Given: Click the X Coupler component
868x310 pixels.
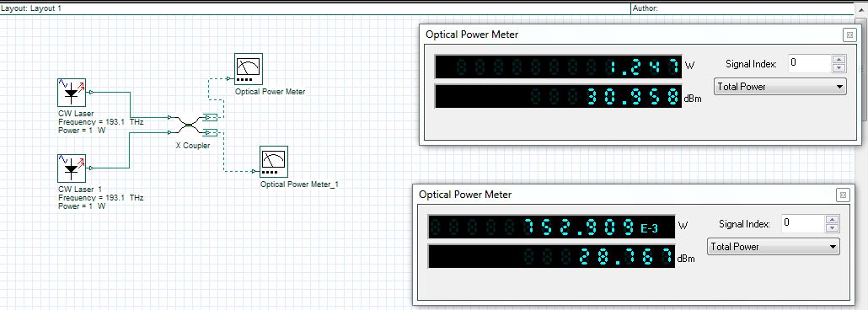Looking at the screenshot, I should point(188,126).
